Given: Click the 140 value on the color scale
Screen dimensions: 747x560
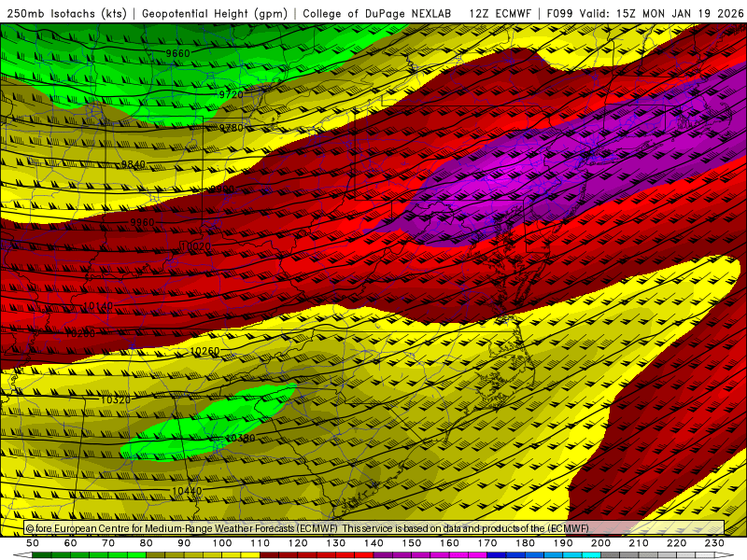Looking at the screenshot, I should [x=373, y=543].
